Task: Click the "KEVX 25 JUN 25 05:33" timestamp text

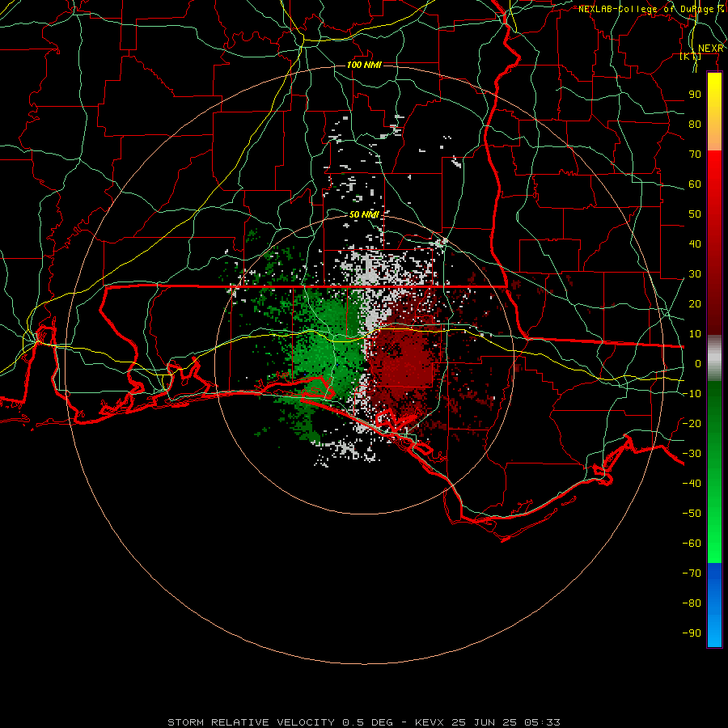Action: pyautogui.click(x=488, y=722)
